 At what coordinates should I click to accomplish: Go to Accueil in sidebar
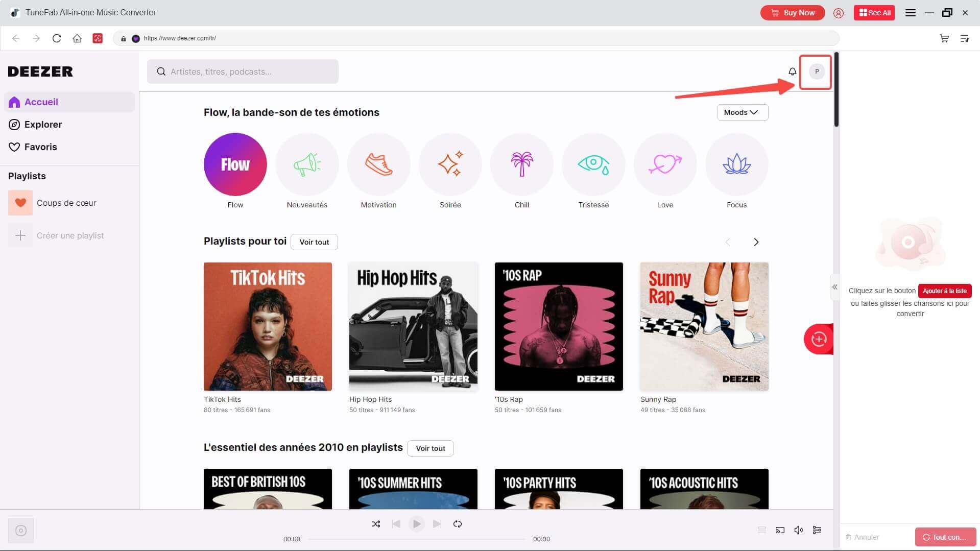pos(69,102)
